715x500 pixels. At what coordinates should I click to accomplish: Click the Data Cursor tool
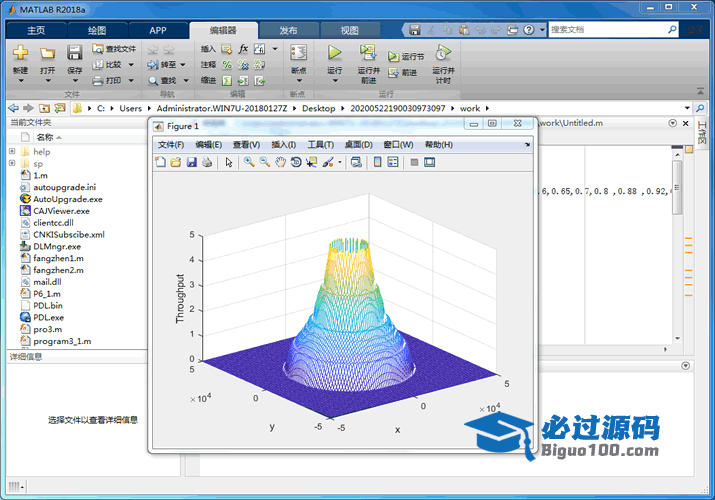coord(311,162)
